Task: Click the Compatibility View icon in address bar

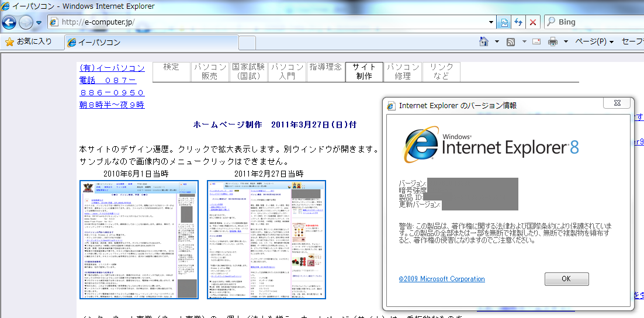Action: pyautogui.click(x=504, y=22)
